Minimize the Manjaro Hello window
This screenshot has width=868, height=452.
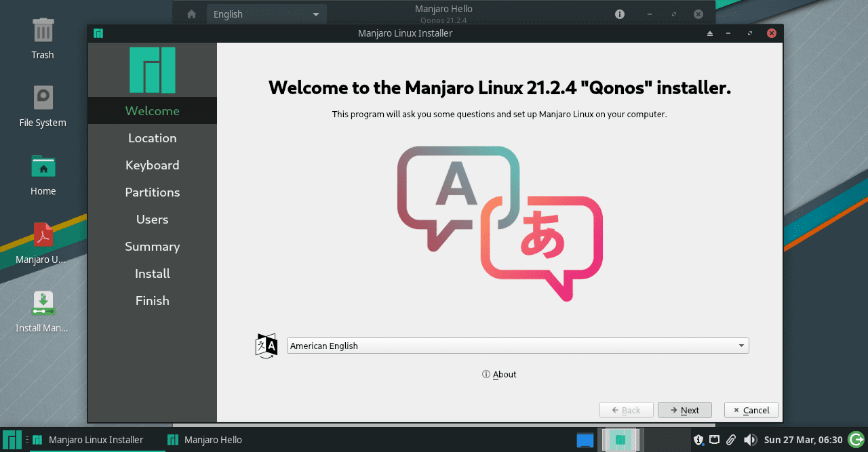pyautogui.click(x=650, y=14)
